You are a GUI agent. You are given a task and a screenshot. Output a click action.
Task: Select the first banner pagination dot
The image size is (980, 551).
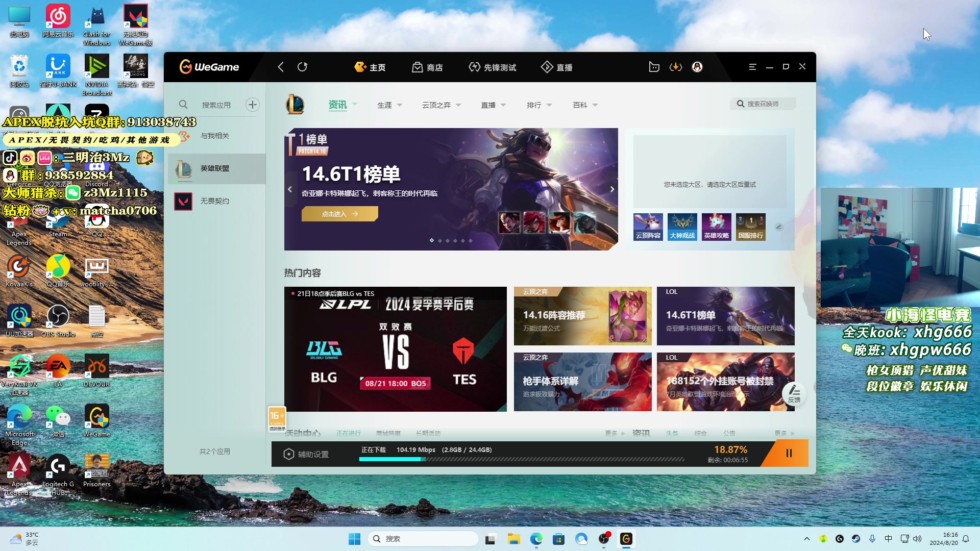[432, 240]
